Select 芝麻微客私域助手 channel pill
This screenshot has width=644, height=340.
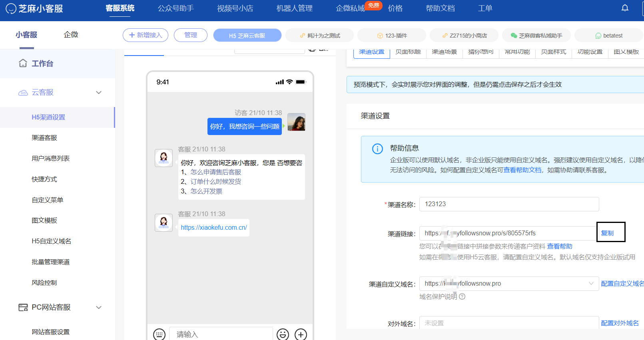click(x=536, y=36)
